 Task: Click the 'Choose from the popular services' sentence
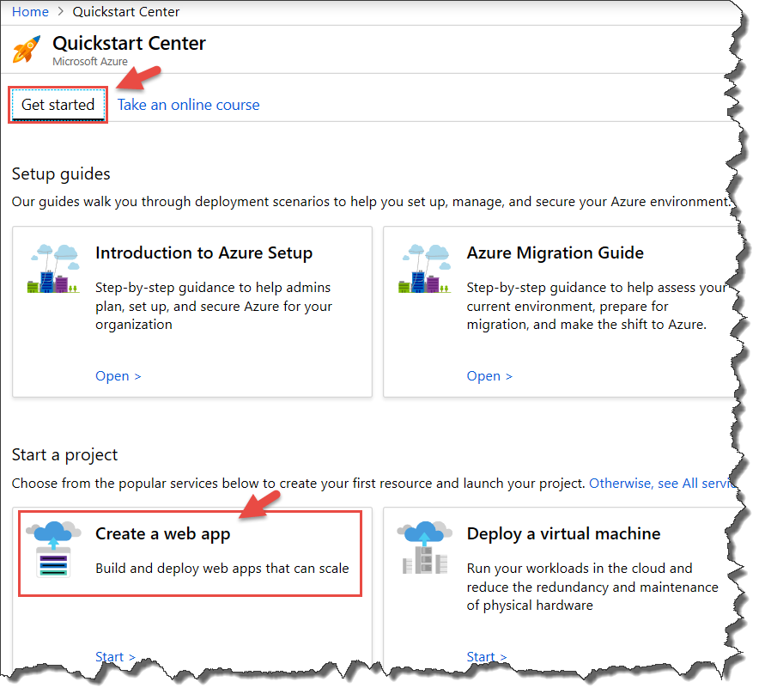click(x=299, y=484)
